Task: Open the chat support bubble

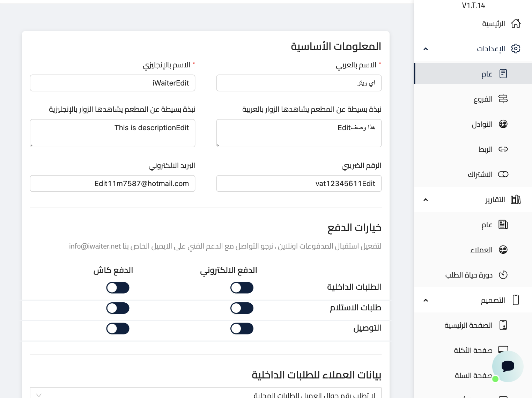Action: pyautogui.click(x=508, y=366)
